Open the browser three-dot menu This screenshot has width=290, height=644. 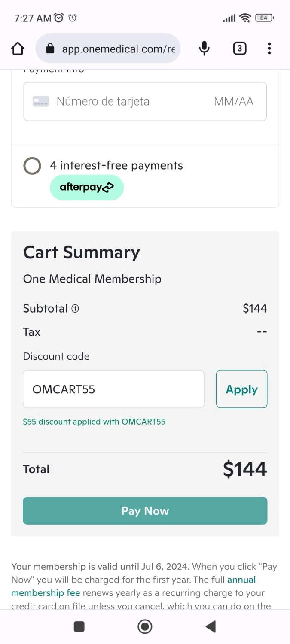[269, 49]
